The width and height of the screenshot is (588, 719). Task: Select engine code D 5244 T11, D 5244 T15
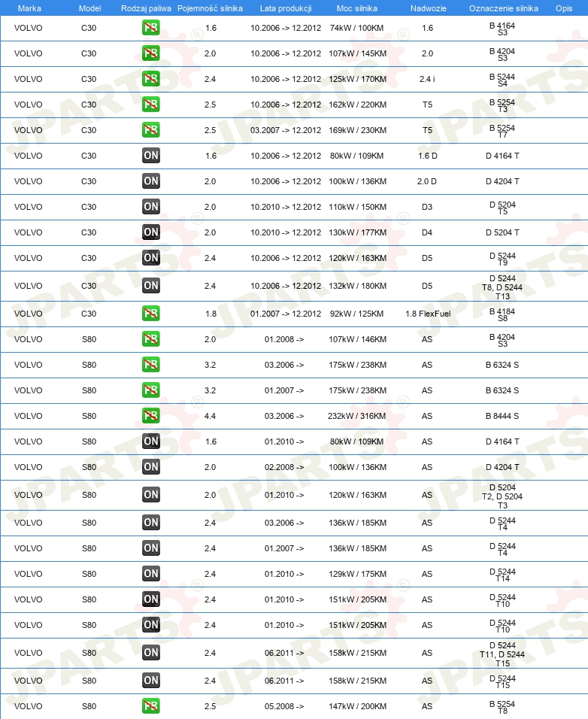click(502, 654)
